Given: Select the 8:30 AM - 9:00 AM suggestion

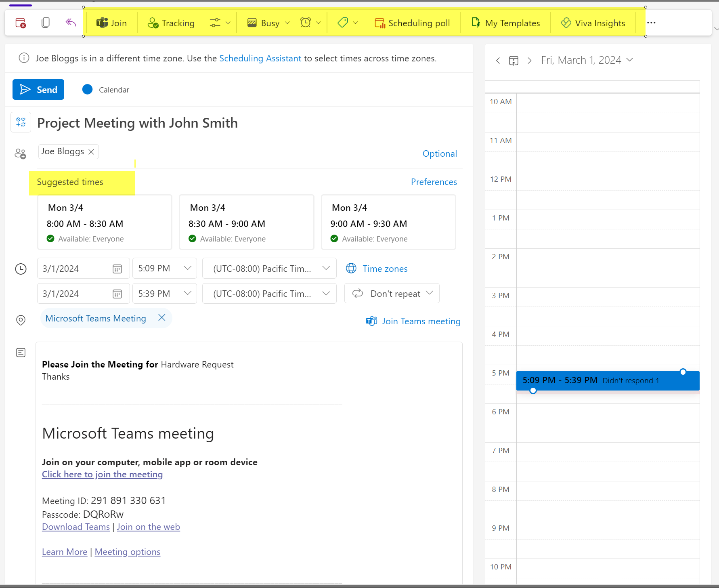Looking at the screenshot, I should [x=247, y=222].
